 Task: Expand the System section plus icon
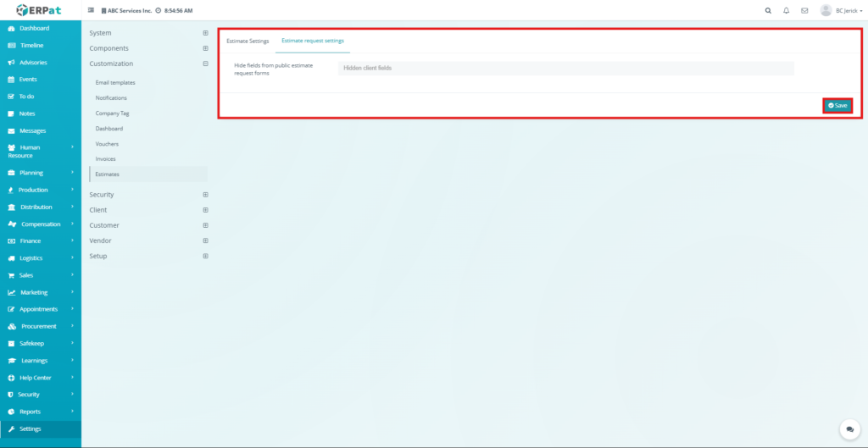[x=205, y=33]
